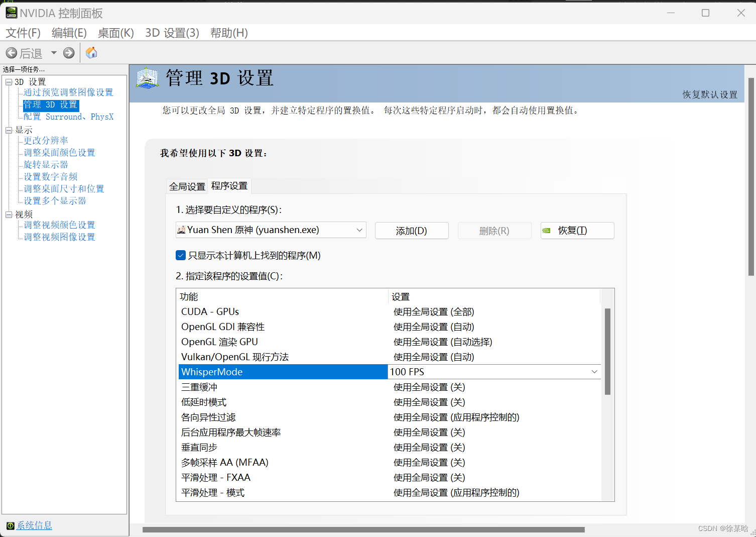Click the 恢复默认设置 link

click(x=710, y=94)
